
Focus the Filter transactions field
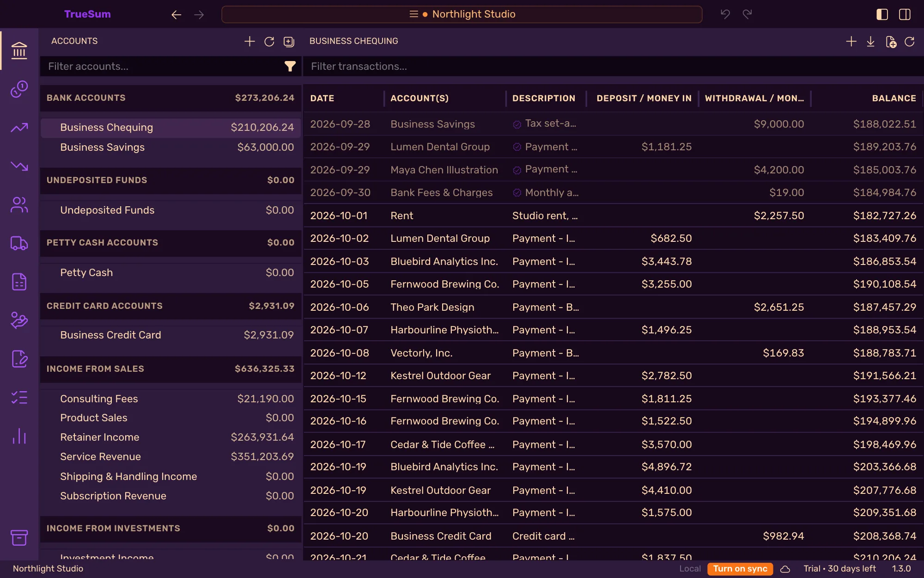click(614, 67)
